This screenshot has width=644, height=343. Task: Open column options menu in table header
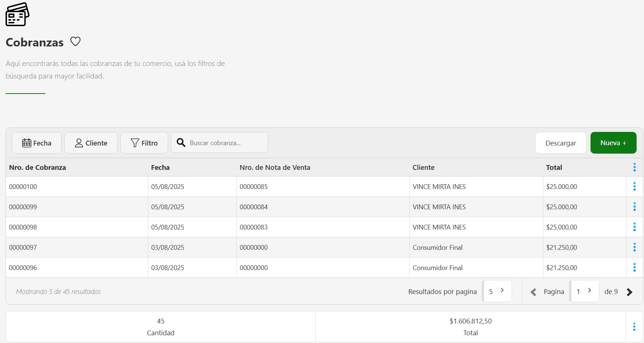[x=634, y=167]
